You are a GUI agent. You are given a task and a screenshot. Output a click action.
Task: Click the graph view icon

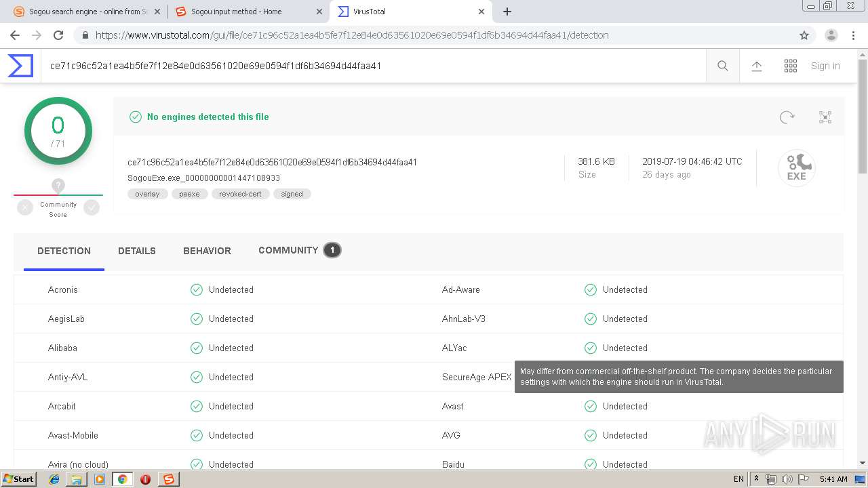[x=825, y=117]
